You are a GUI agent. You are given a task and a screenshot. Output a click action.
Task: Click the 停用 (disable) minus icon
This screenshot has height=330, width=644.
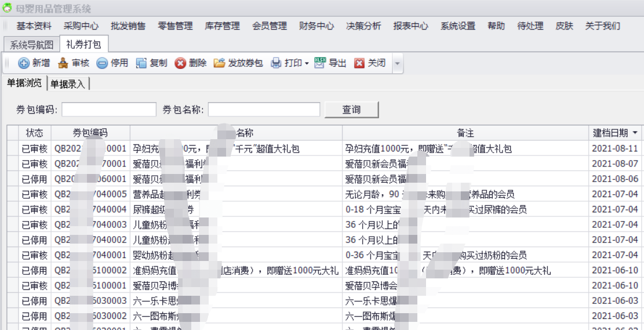102,63
